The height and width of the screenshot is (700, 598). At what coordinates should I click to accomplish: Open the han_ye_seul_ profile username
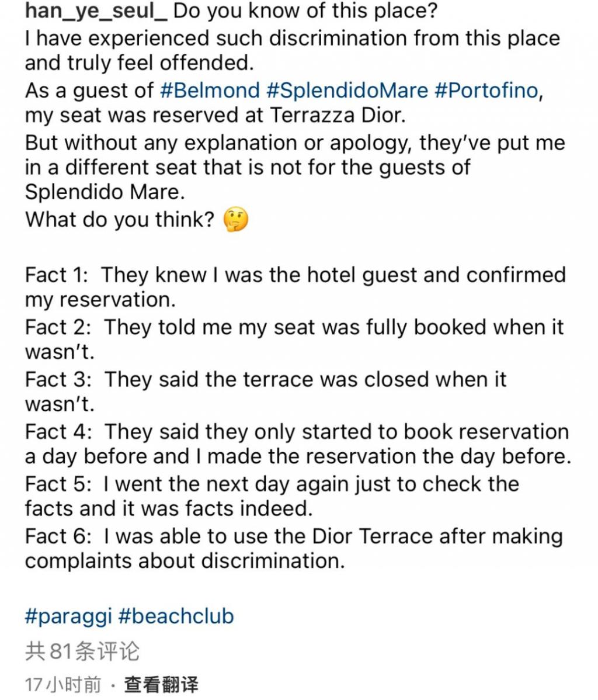tap(96, 12)
